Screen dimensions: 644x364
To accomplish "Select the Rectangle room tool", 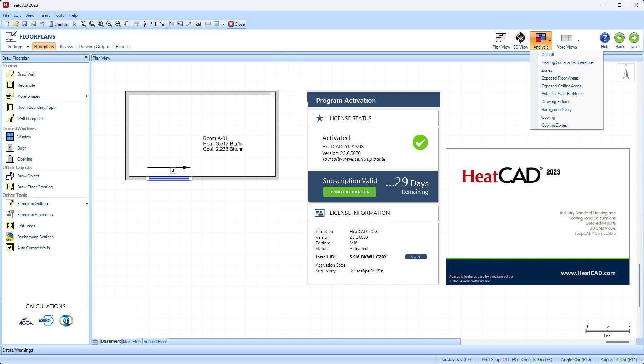I will tap(26, 85).
